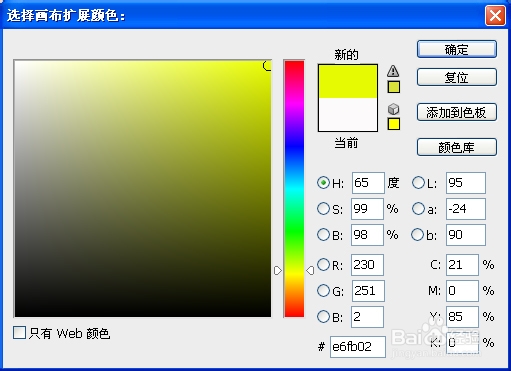511x371 pixels.
Task: Click the a field showing -24
Action: [466, 209]
